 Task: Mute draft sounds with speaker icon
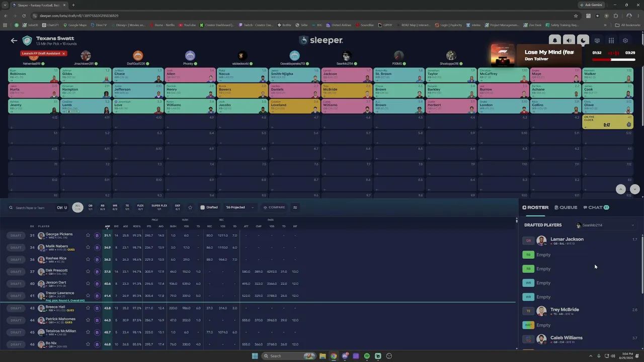569,40
